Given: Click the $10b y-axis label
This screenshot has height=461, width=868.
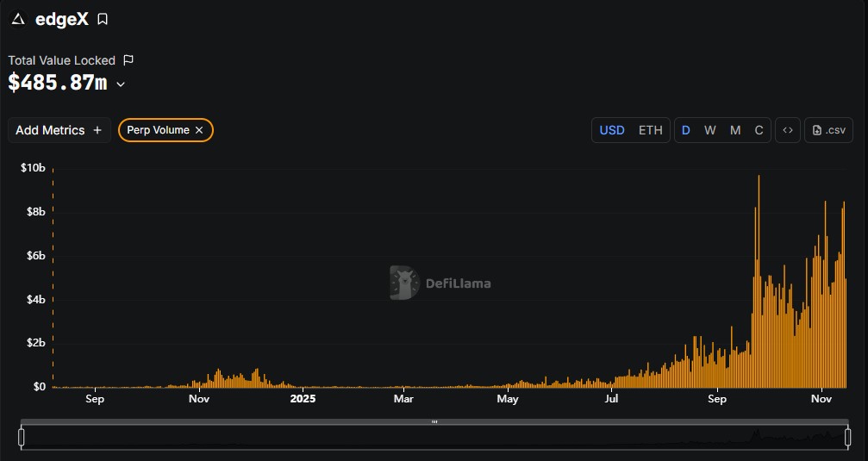Looking at the screenshot, I should (x=34, y=168).
